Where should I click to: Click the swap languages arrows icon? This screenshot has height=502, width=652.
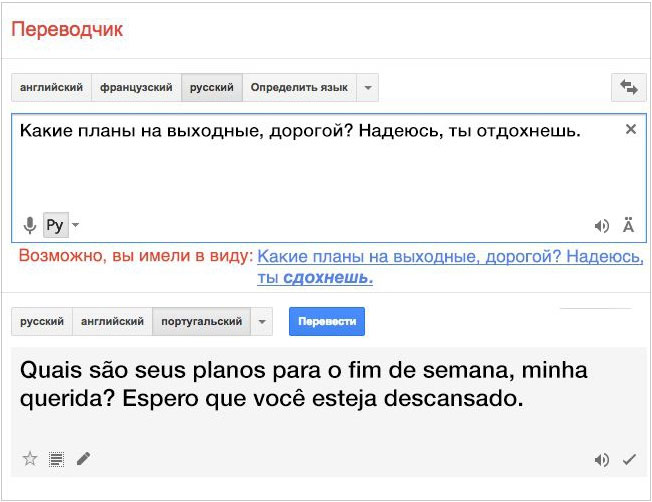[629, 87]
